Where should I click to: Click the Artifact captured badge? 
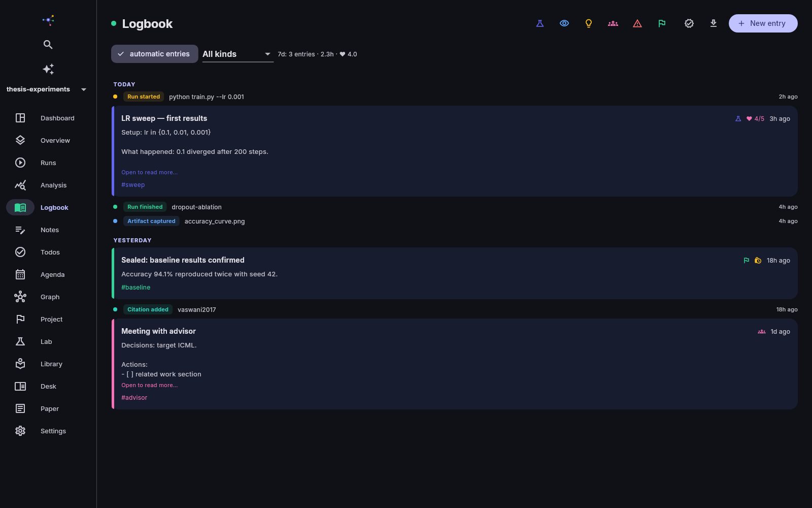pos(151,221)
